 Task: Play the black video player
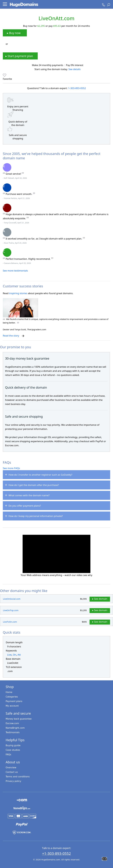[56, 554]
